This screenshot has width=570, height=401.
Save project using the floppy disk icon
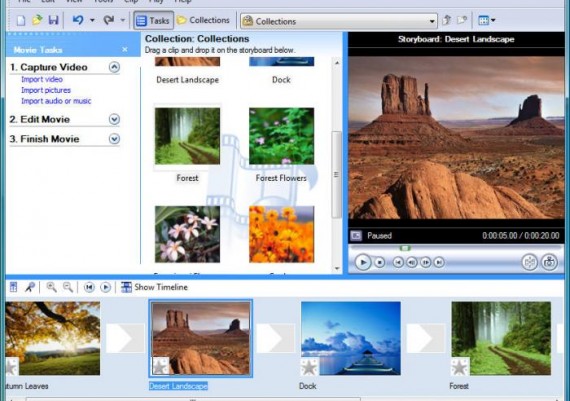pos(53,20)
